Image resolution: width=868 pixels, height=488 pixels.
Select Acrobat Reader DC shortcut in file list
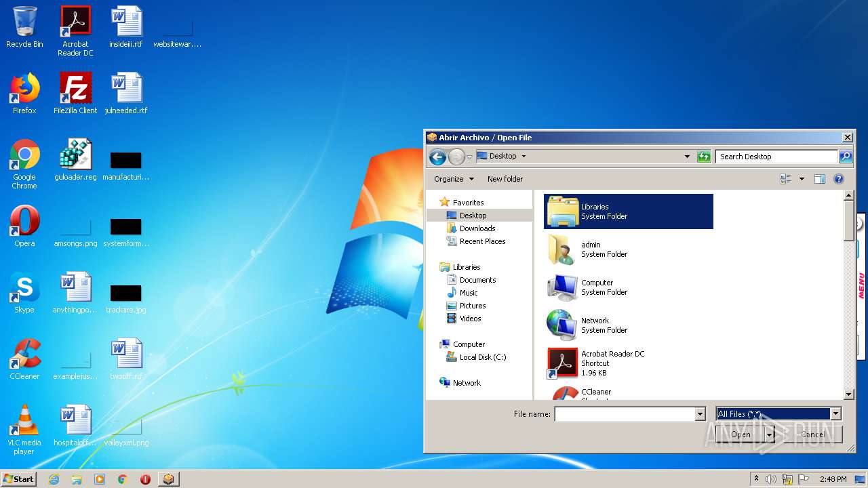629,363
